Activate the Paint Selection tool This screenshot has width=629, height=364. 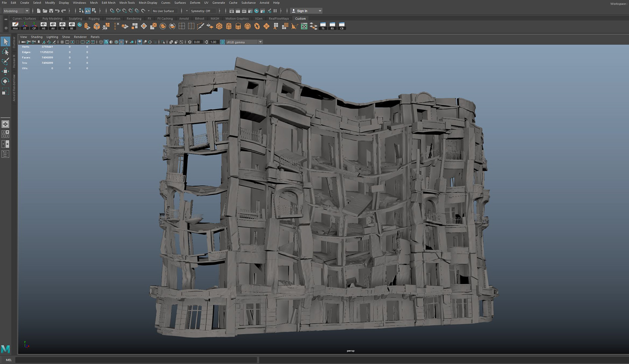coord(5,62)
